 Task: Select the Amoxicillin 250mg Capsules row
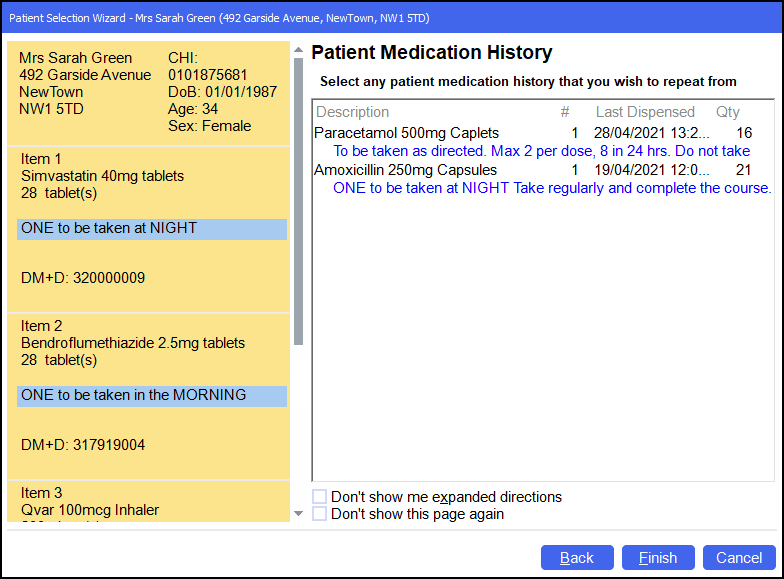(406, 170)
